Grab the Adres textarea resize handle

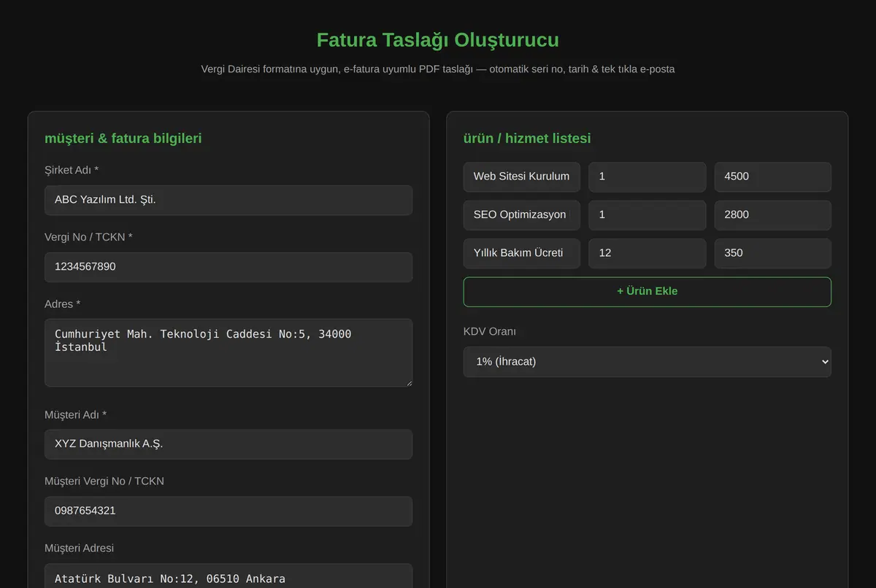[x=408, y=382]
